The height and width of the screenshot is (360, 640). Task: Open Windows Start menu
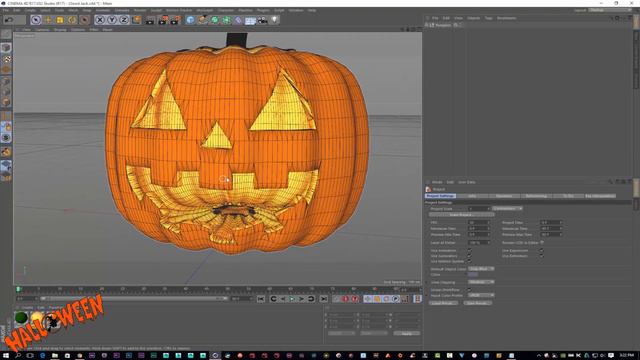tap(6, 356)
